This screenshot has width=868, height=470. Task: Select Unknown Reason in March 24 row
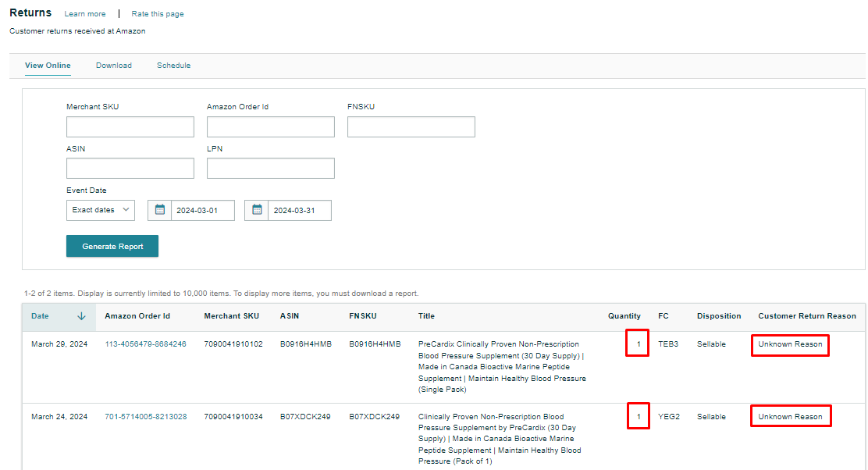tap(790, 417)
